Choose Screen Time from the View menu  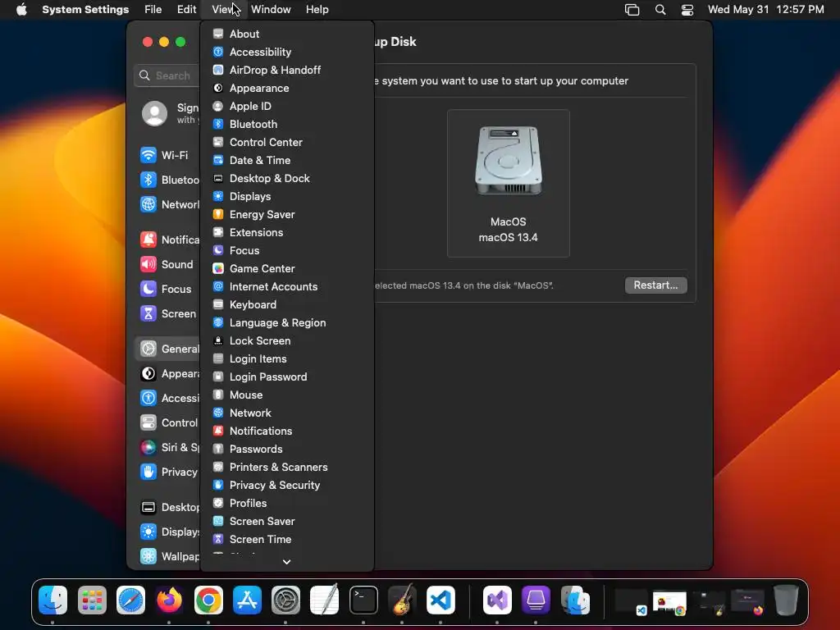[x=286, y=540]
